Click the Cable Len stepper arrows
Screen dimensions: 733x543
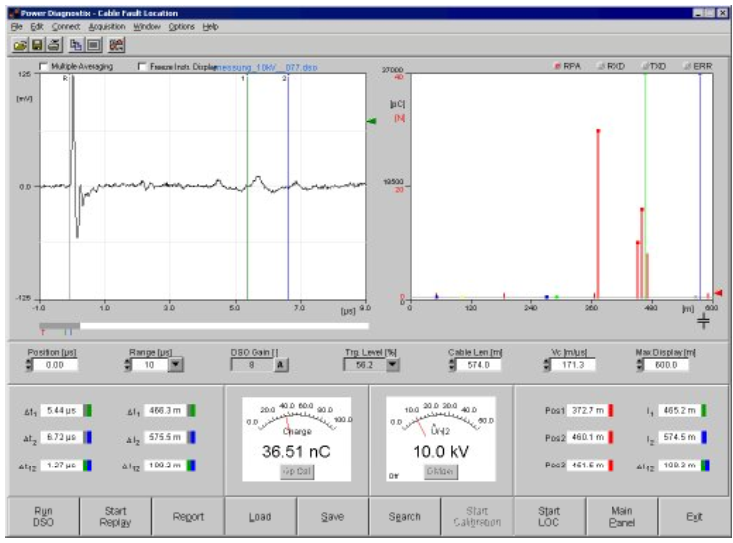click(x=452, y=365)
